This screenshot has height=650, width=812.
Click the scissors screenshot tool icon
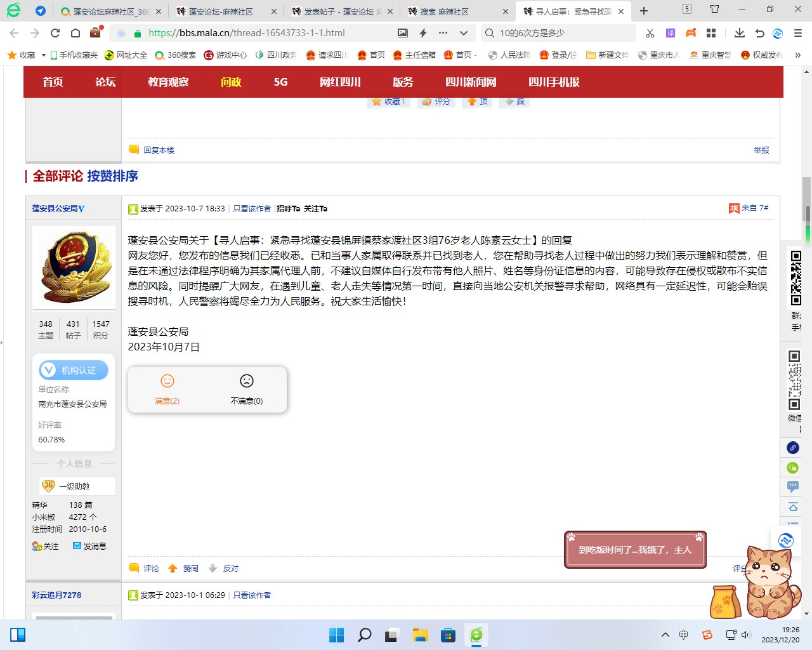click(x=650, y=33)
